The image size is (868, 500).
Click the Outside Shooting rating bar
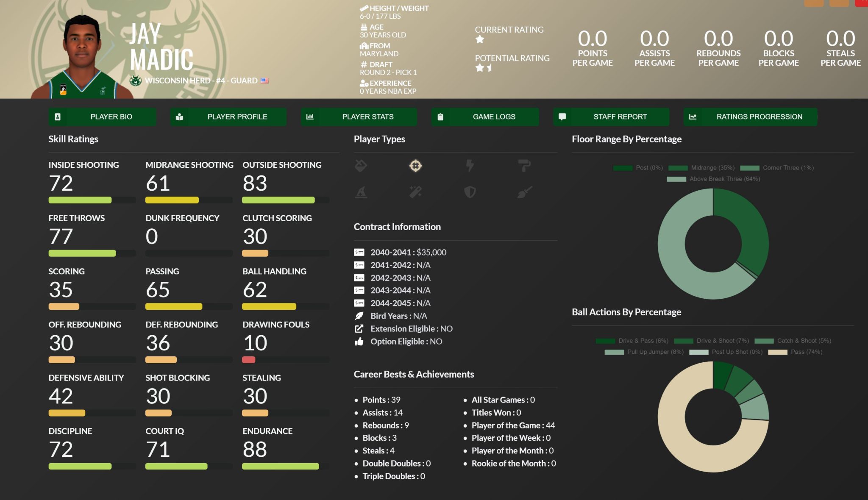click(x=285, y=200)
